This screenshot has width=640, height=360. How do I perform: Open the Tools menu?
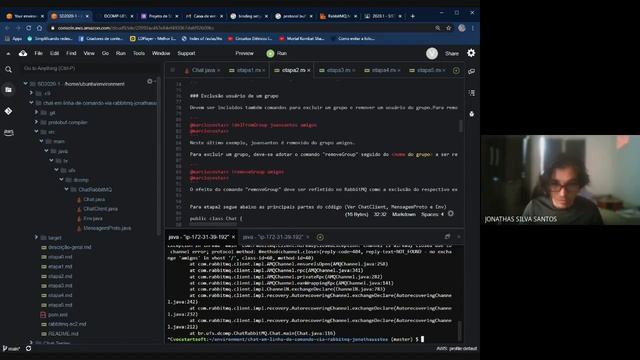point(138,53)
